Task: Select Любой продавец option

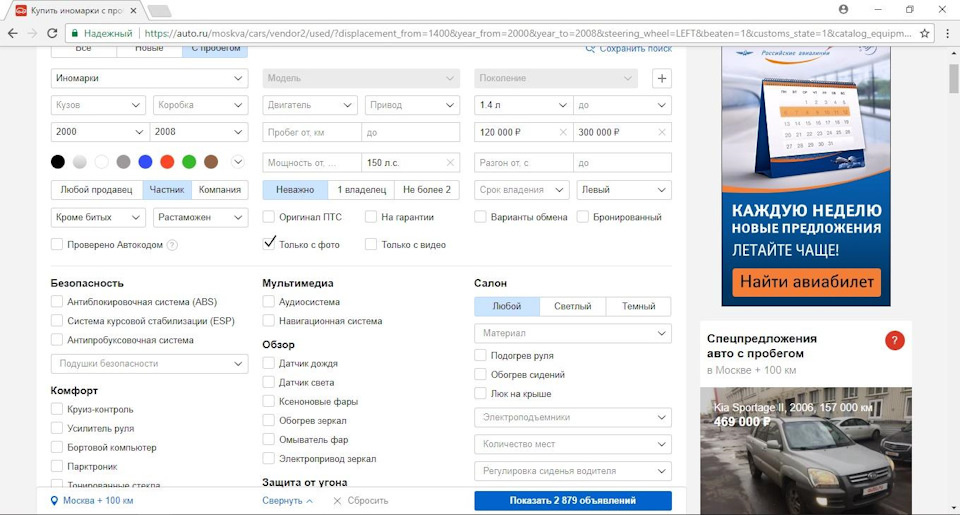Action: (x=96, y=190)
